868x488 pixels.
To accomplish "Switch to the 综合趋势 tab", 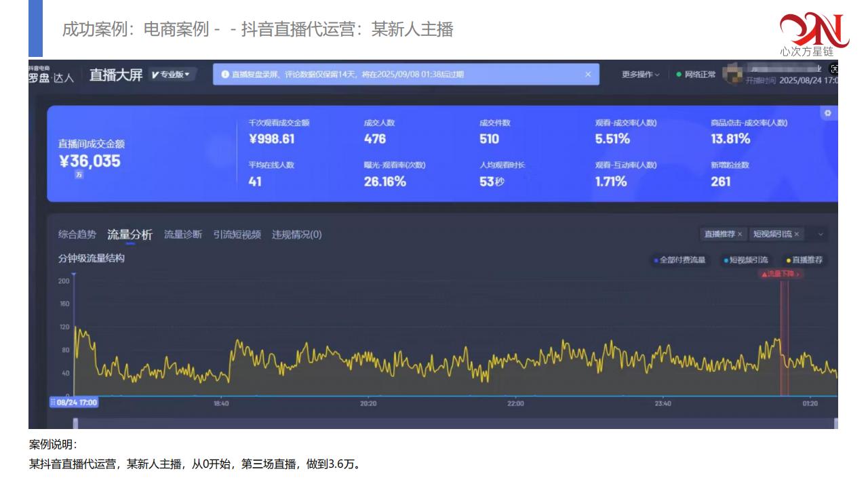I will coord(77,235).
